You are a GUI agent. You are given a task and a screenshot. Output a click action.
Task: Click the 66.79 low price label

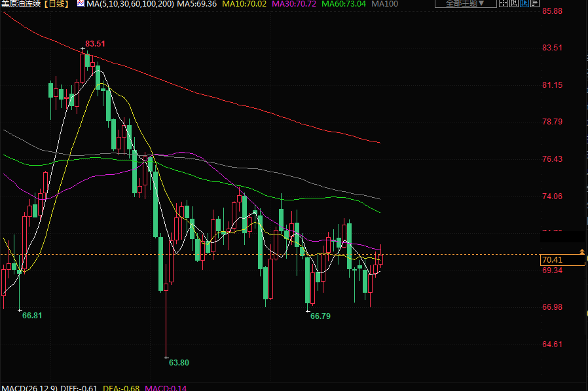[320, 316]
